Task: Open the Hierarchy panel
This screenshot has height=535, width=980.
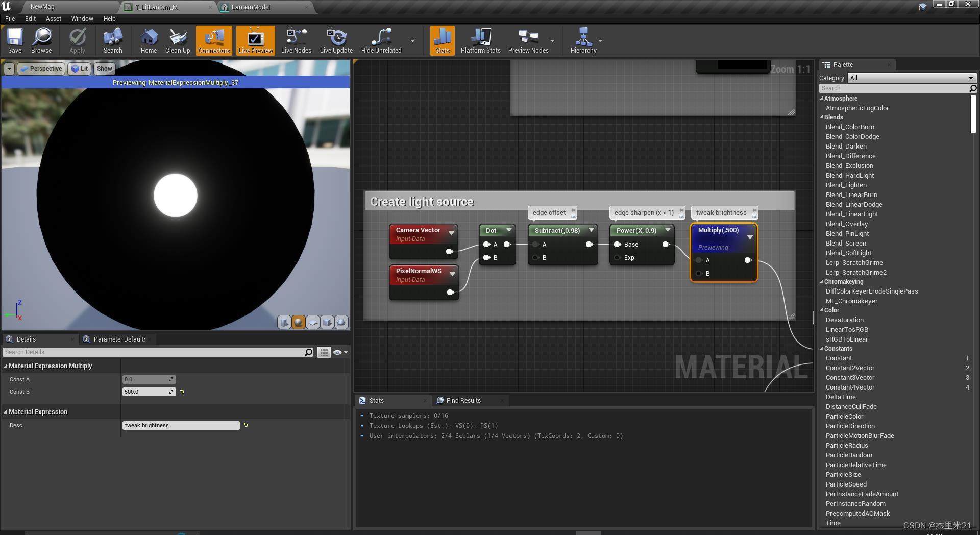Action: tap(583, 40)
